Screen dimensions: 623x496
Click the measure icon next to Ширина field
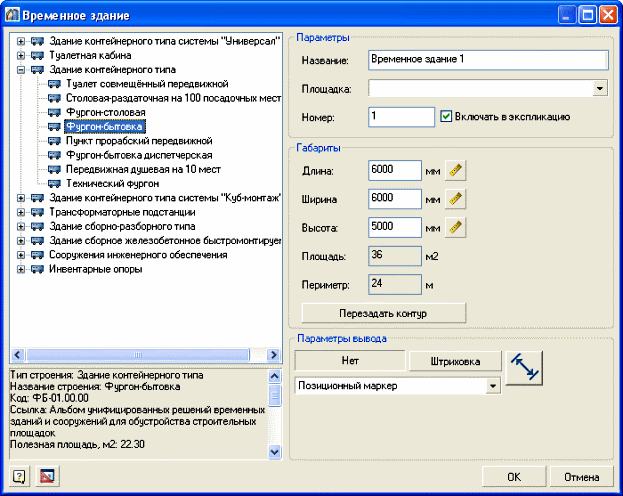click(x=457, y=199)
